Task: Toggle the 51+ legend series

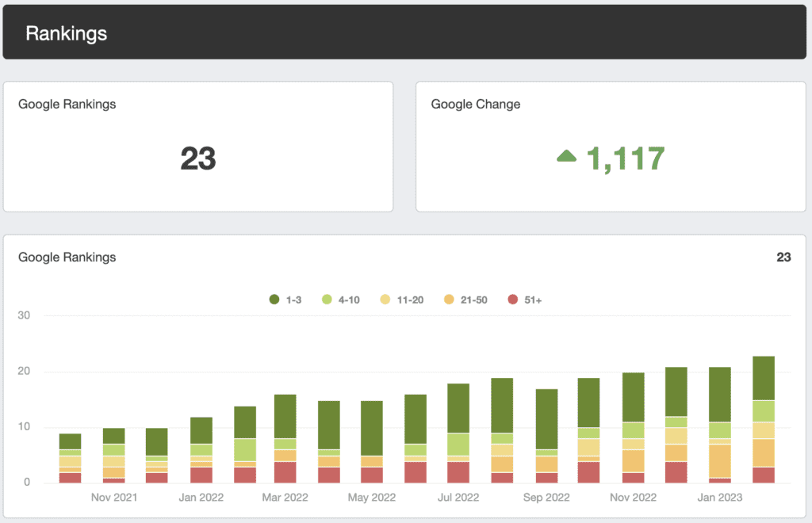Action: pos(525,300)
